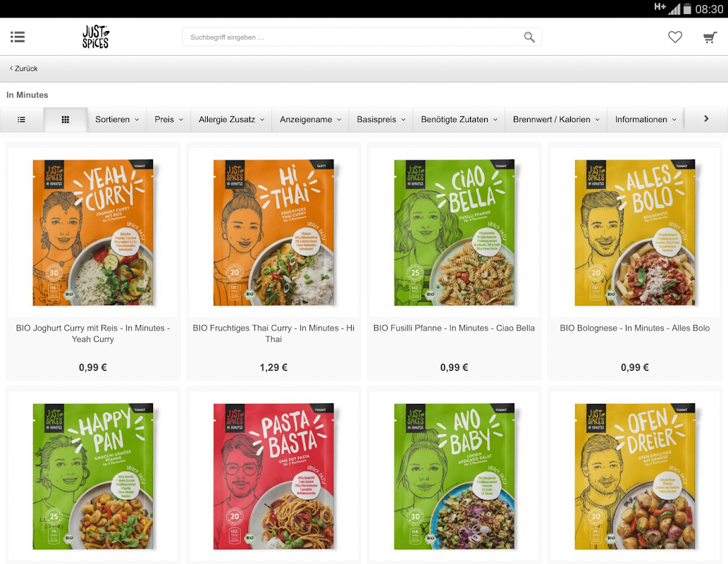Viewport: 728px width, 564px height.
Task: Open the Alles Bolo product image
Action: [x=635, y=233]
